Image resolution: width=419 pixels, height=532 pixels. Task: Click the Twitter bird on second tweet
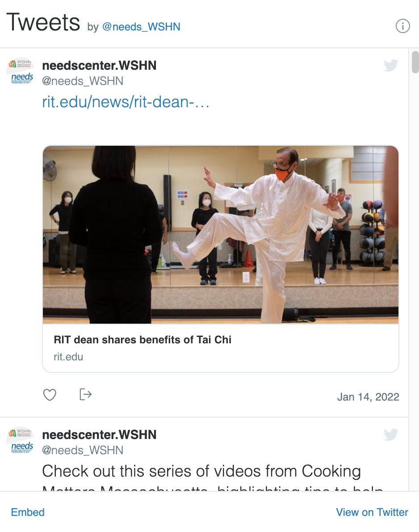(391, 435)
